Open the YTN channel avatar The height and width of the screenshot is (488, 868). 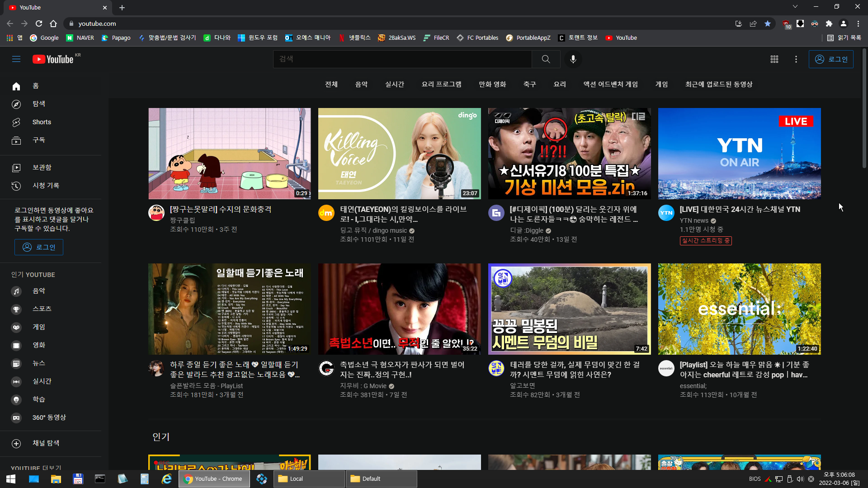(666, 213)
